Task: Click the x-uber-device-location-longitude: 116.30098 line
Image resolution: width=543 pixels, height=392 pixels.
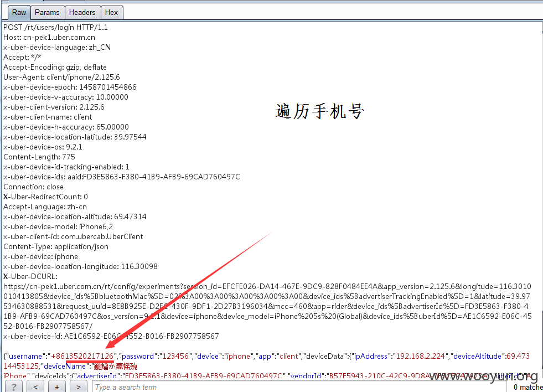Action: [x=80, y=267]
